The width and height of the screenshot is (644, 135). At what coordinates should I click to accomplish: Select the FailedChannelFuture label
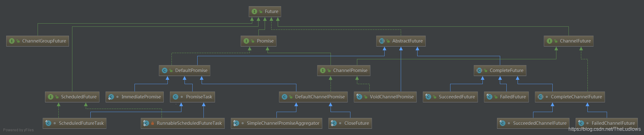pos(613,123)
